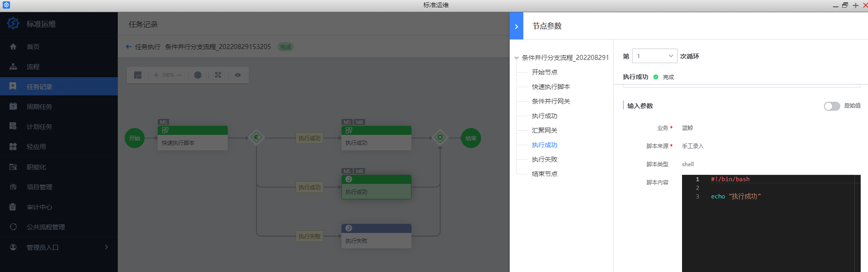
Task: Click the 标准运维 logo icon in sidebar
Action: click(13, 24)
